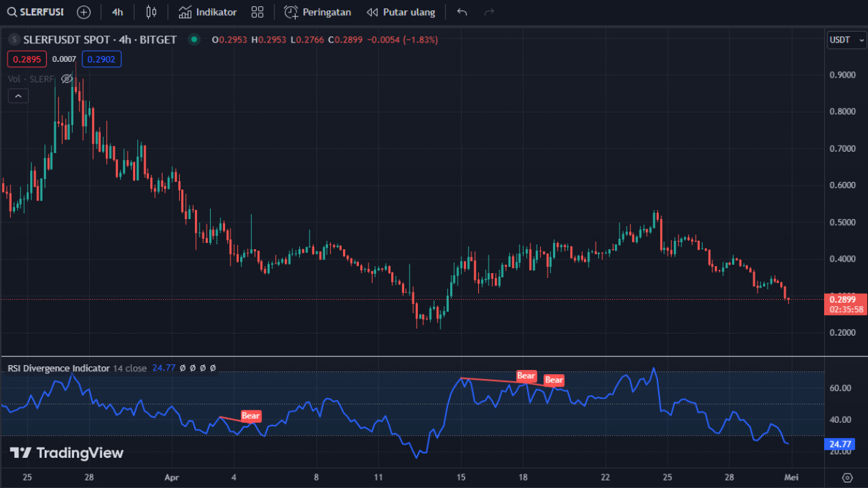Select the RSI Divergence Indicator title
This screenshot has width=868, height=488.
coord(58,368)
